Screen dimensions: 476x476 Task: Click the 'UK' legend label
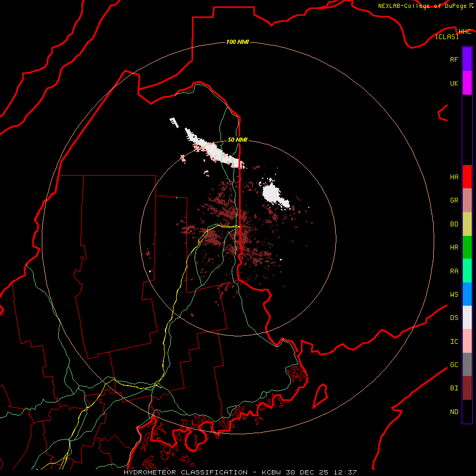(454, 83)
